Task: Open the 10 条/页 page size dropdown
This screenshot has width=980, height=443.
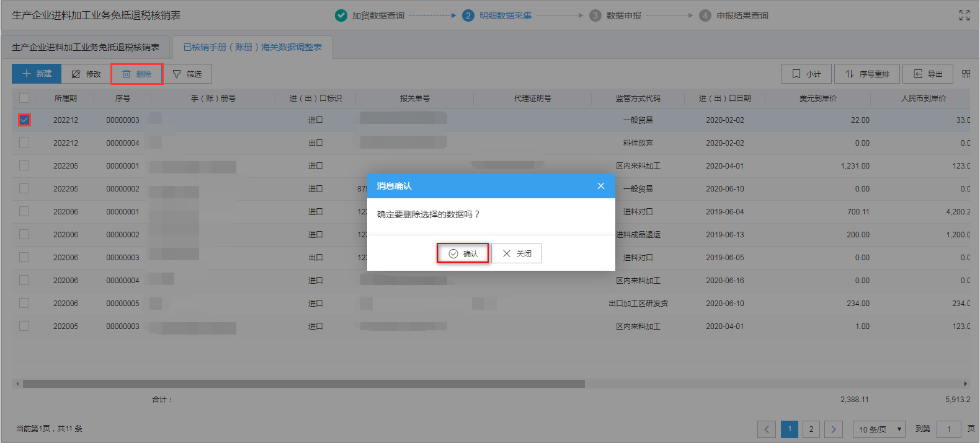Action: click(879, 429)
